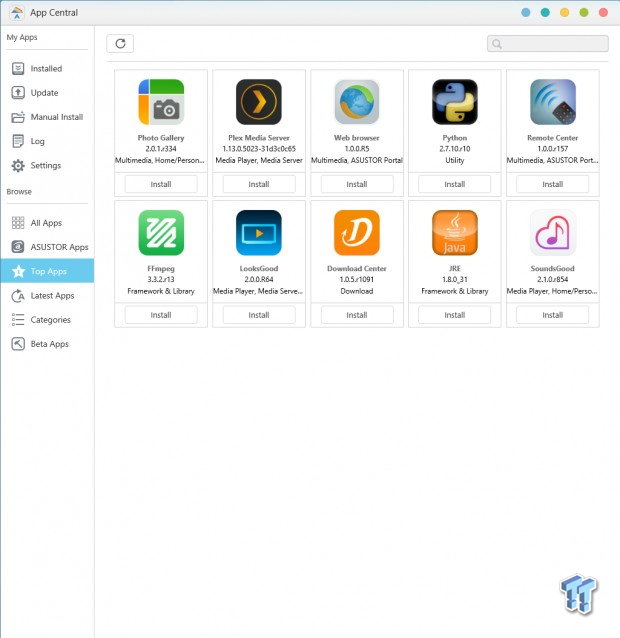Screen dimensions: 620x638
Task: Install Plex Media Server
Action: tap(259, 184)
